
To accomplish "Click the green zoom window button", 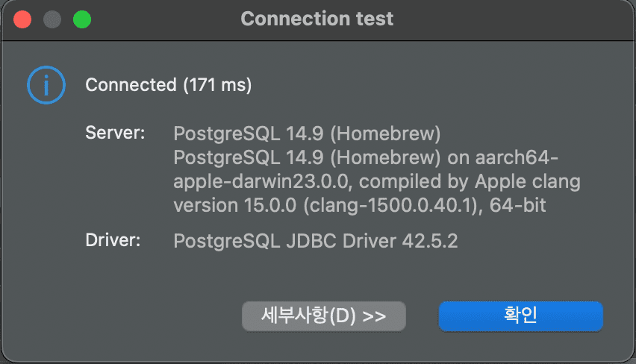I will tap(82, 19).
